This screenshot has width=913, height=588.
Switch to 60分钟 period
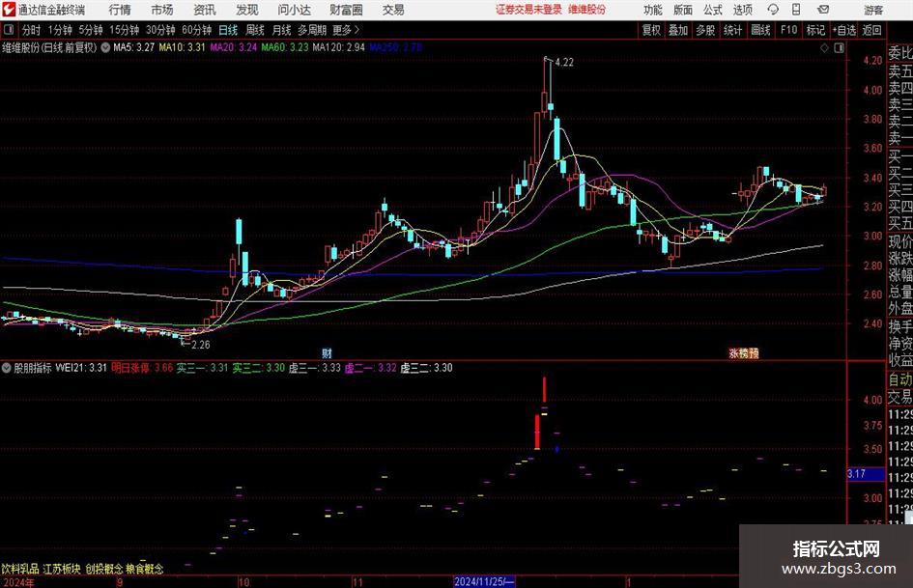(196, 30)
